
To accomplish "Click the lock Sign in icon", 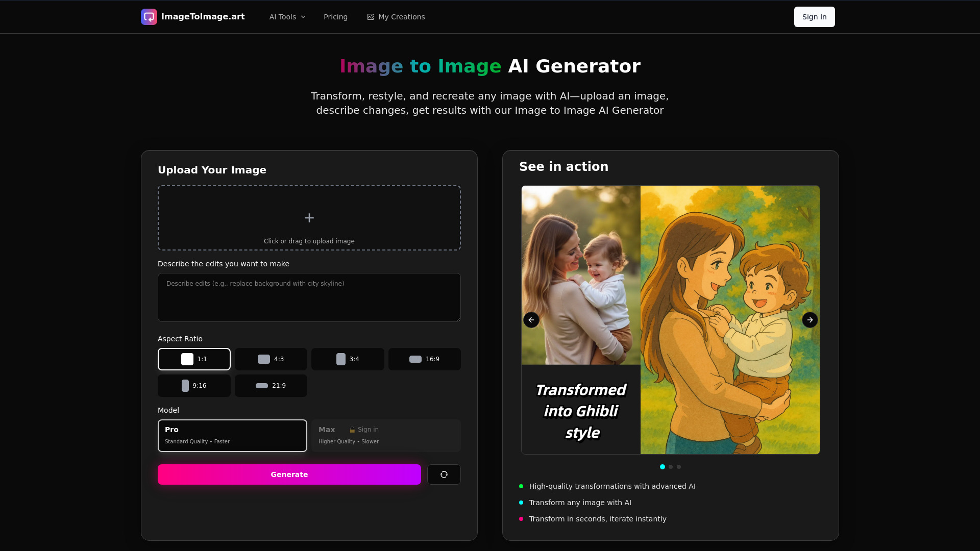I will (x=352, y=430).
